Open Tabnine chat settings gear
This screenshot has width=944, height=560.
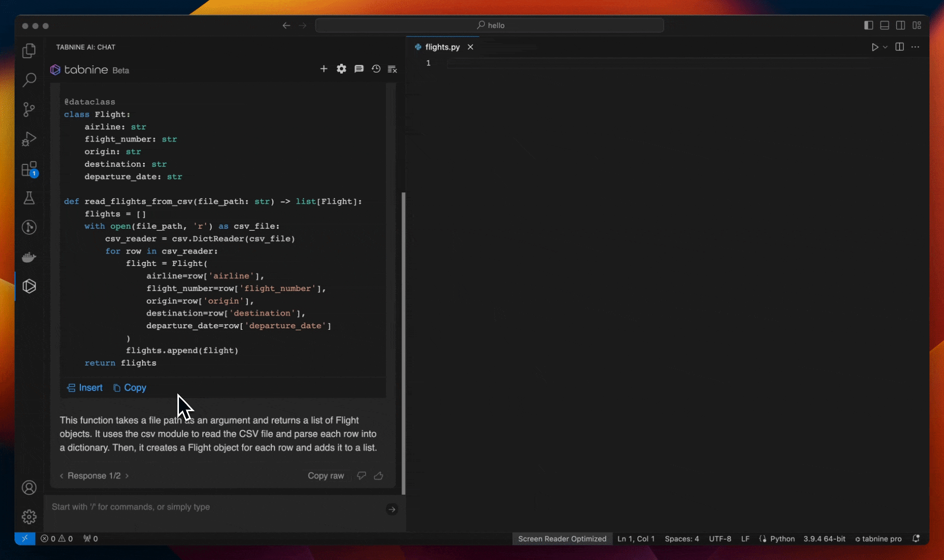(341, 69)
